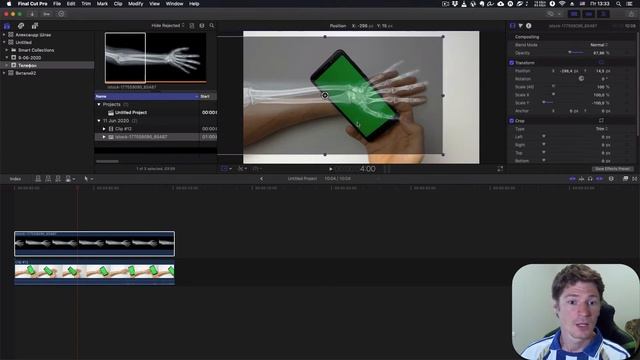Click the insert clip button
640x360 pixels.
tap(48, 179)
